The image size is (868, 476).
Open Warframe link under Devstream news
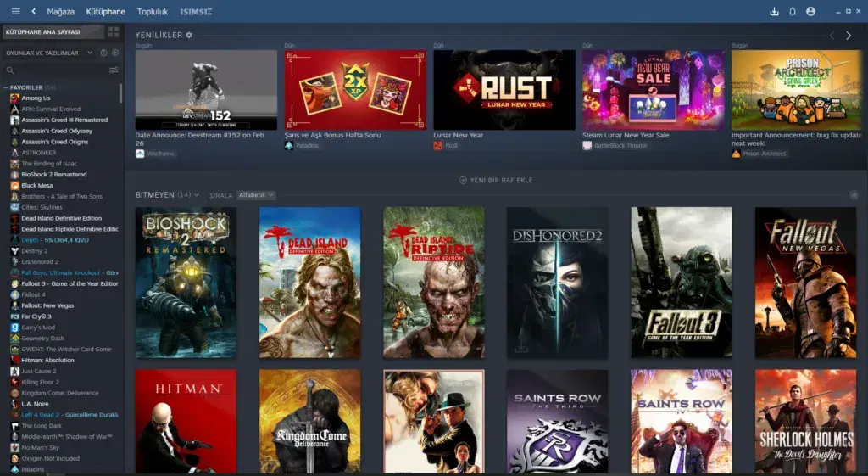(160, 154)
